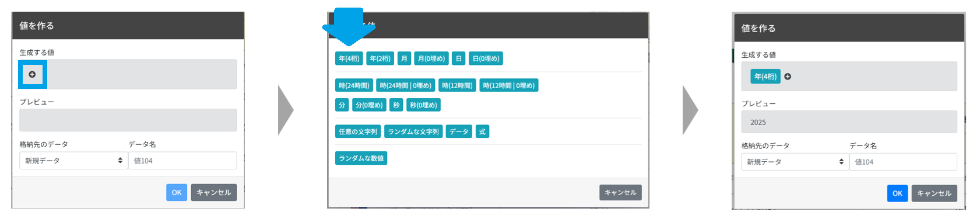The width and height of the screenshot is (980, 222).
Task: Choose the 月 option button
Action: (x=404, y=58)
